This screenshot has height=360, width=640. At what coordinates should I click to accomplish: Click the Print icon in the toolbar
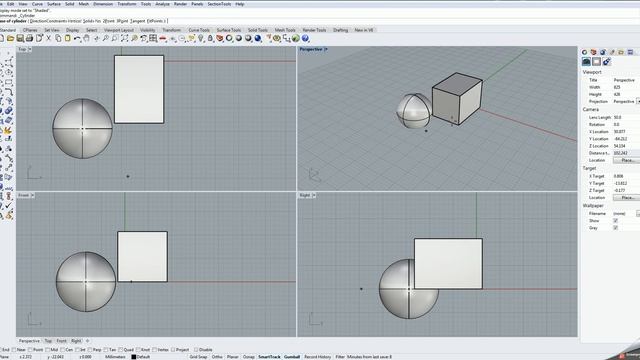click(x=29, y=38)
